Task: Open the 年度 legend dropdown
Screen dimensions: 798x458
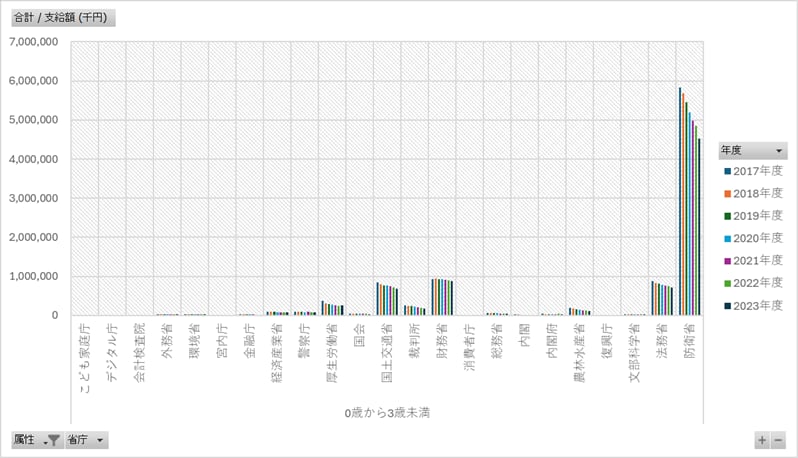Action: tap(753, 151)
